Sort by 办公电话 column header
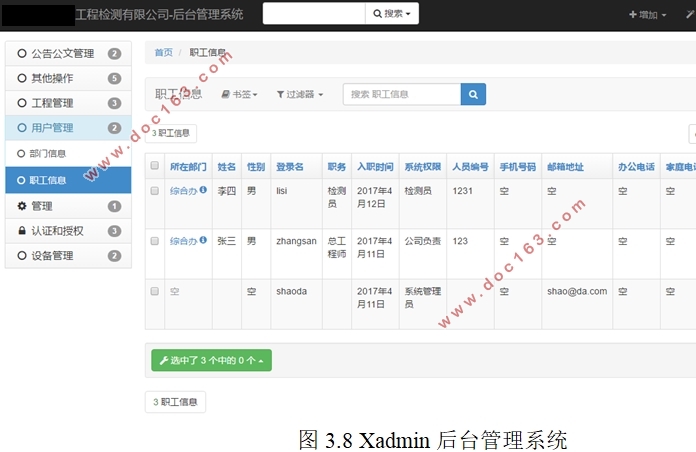Image resolution: width=696 pixels, height=452 pixels. 636,167
